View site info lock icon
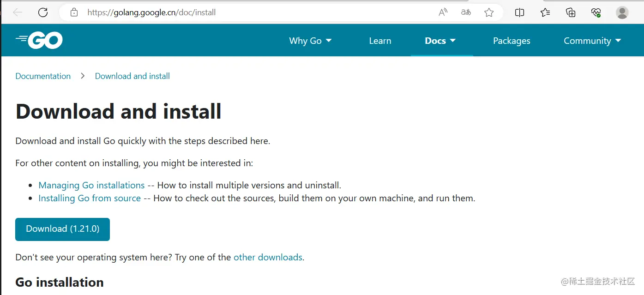 (74, 12)
